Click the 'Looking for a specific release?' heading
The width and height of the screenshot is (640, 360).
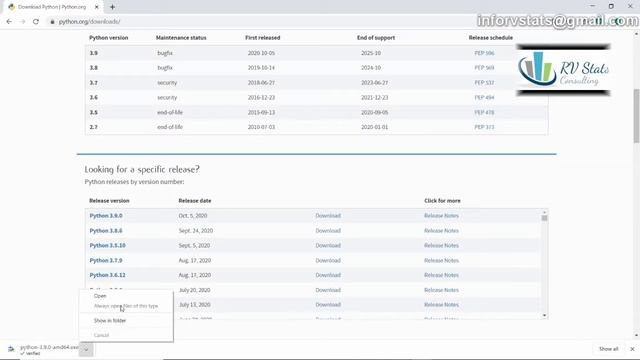tap(142, 169)
